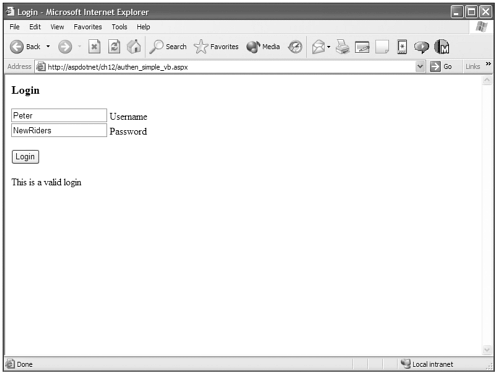
Task: Open the Edit menu
Action: [x=35, y=27]
